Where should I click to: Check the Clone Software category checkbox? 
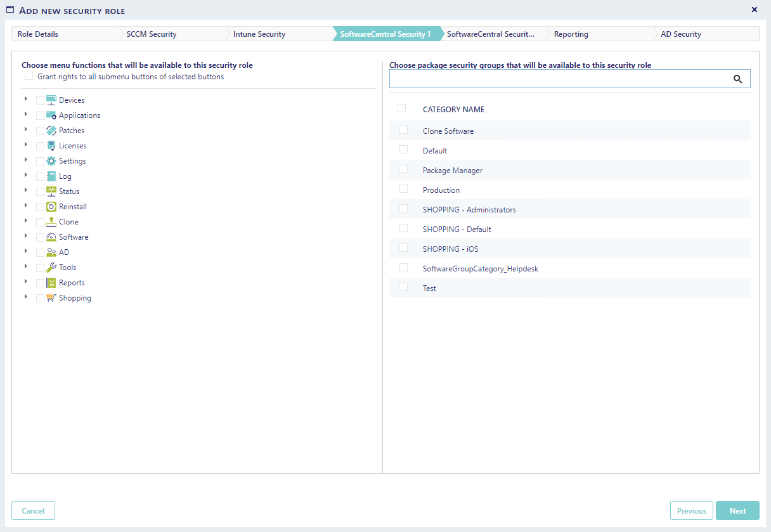(403, 130)
